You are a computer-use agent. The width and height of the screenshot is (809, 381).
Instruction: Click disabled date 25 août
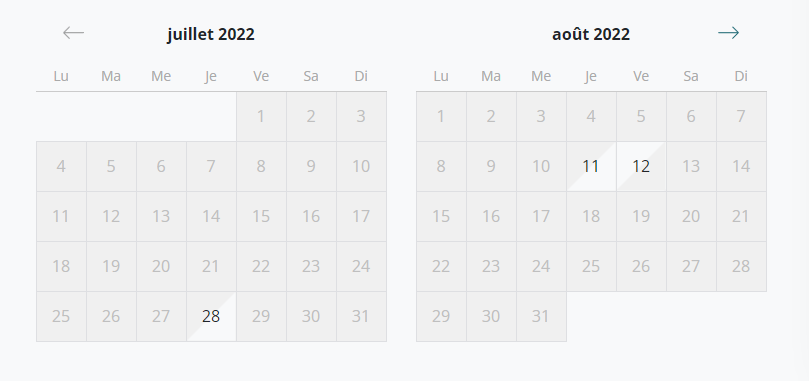[591, 266]
